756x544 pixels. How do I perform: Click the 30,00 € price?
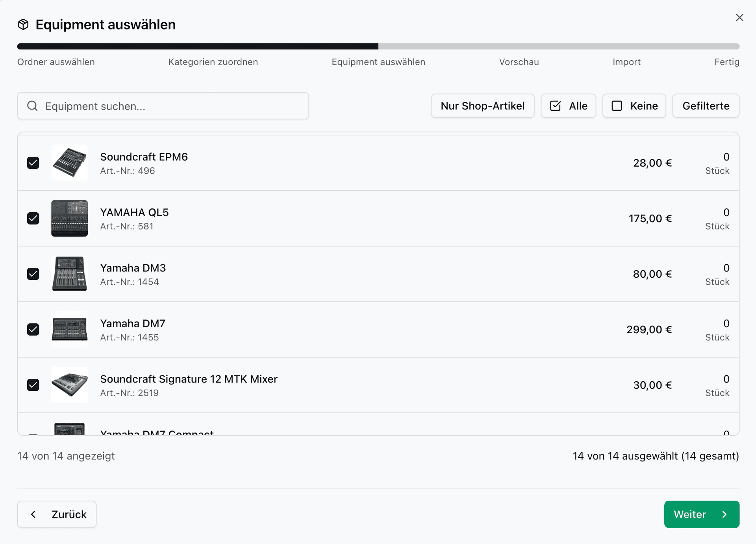652,385
